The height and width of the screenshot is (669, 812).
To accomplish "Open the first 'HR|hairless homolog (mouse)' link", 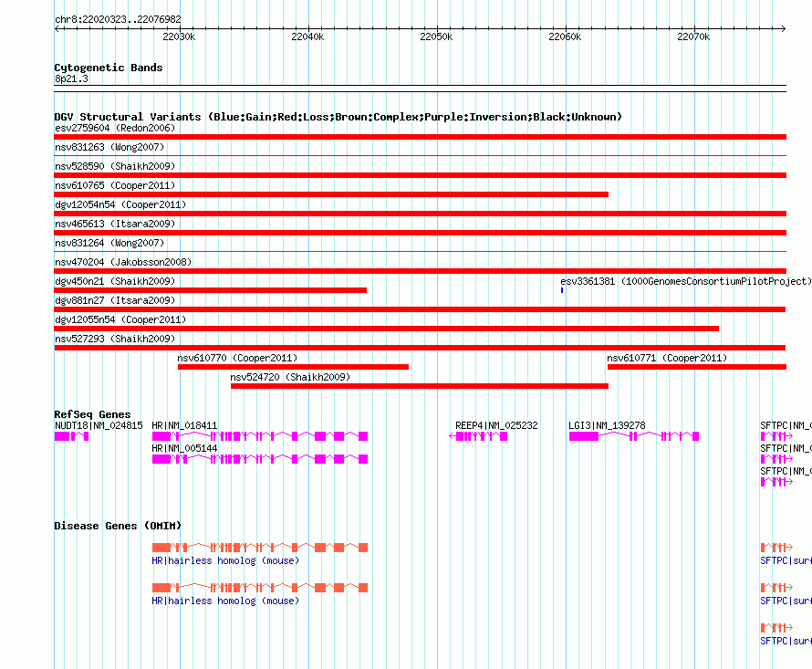I will click(225, 560).
